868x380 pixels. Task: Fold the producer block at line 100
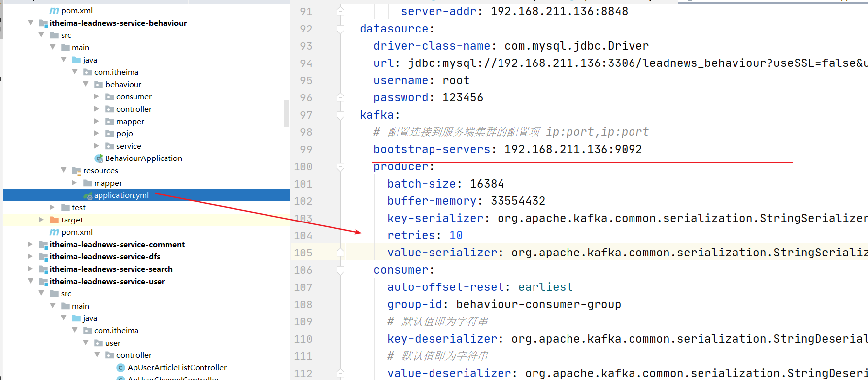340,166
